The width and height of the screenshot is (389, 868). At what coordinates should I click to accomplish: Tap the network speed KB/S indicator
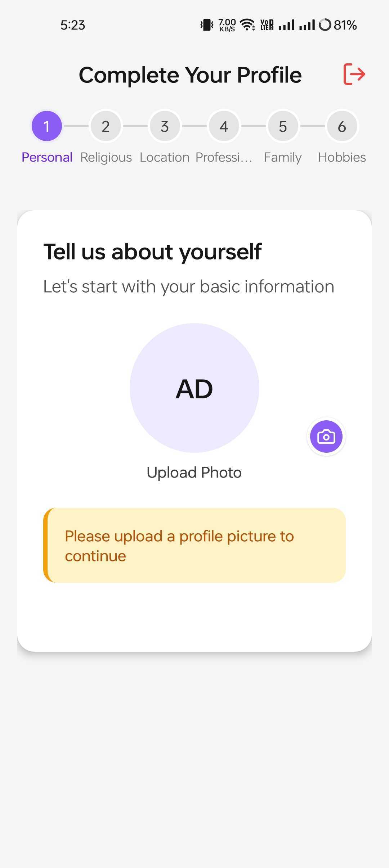[x=227, y=25]
